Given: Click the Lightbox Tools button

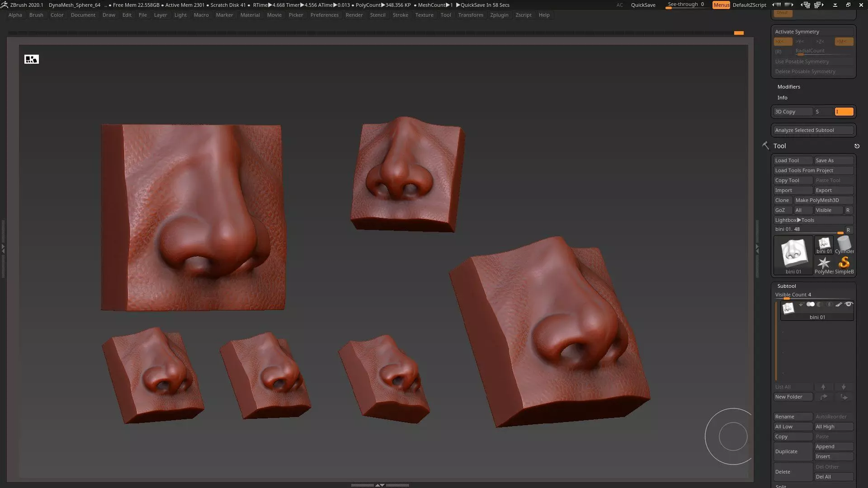Looking at the screenshot, I should pyautogui.click(x=813, y=220).
